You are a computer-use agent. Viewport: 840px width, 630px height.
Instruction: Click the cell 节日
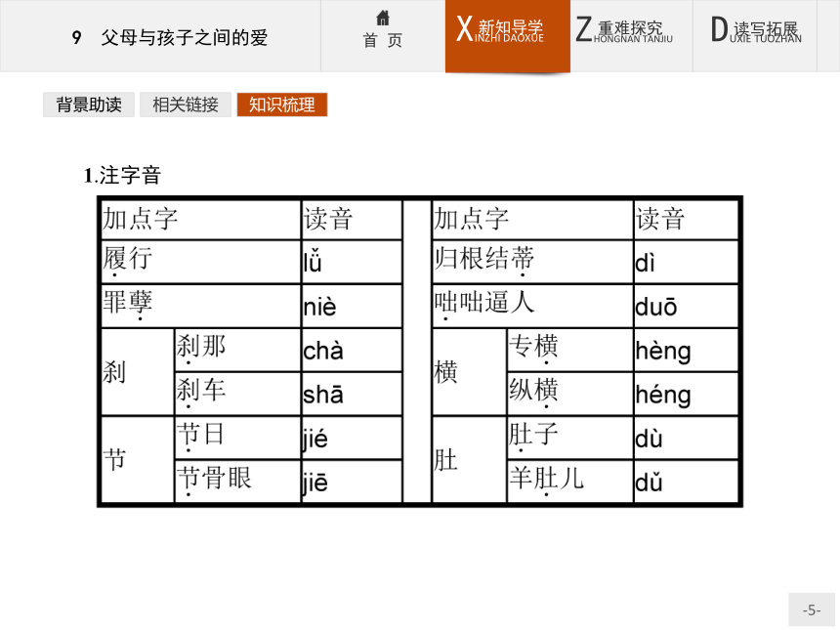[x=238, y=438]
